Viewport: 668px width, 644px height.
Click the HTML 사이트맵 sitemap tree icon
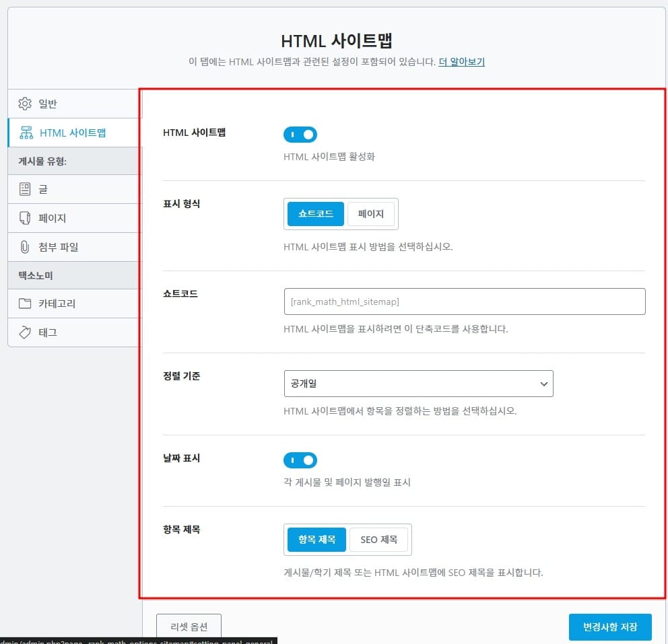[x=26, y=133]
